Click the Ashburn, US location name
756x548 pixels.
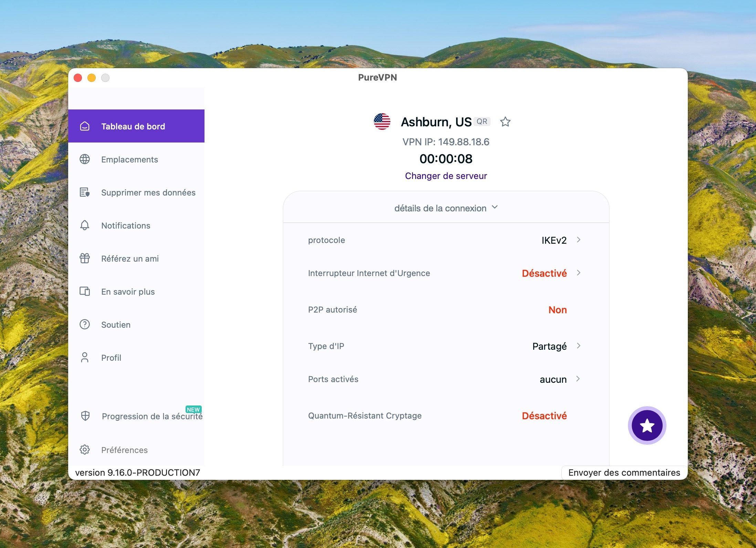click(x=436, y=122)
